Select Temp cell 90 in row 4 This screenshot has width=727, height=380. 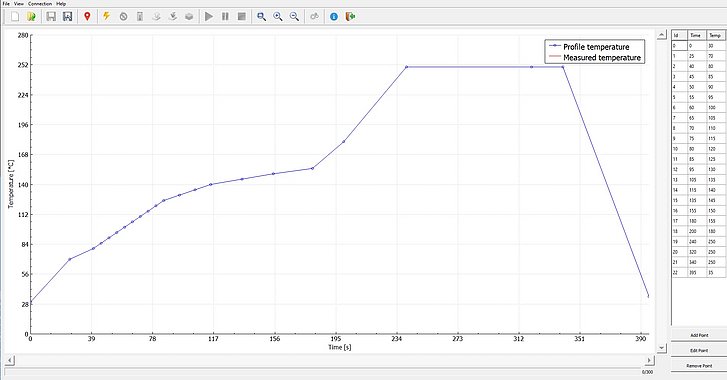[715, 87]
